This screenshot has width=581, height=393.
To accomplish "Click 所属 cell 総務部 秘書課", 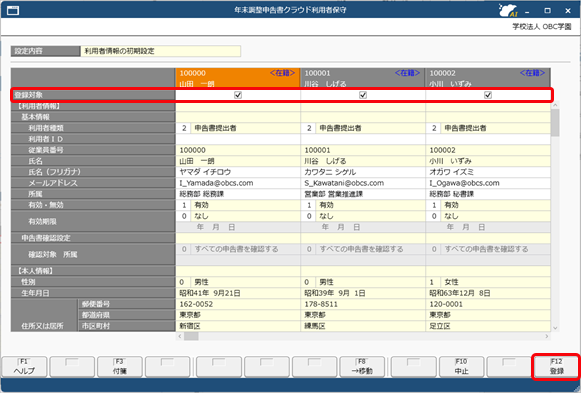I will click(488, 194).
